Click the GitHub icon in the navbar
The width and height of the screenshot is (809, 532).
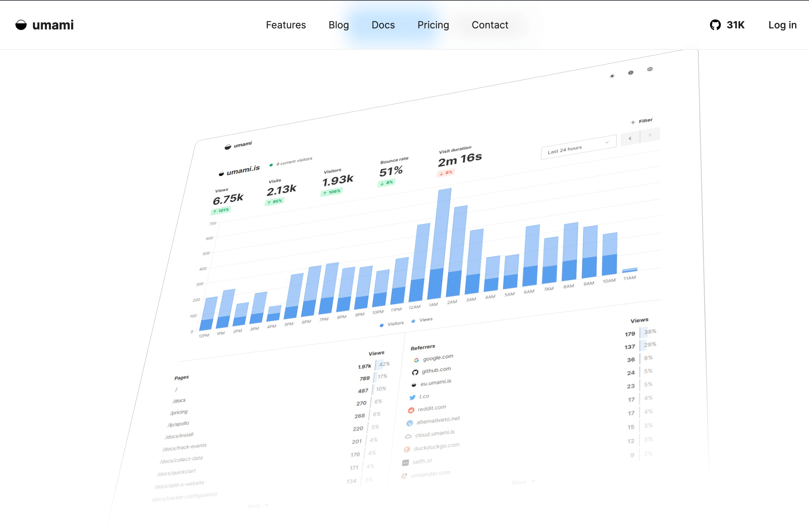(x=716, y=25)
